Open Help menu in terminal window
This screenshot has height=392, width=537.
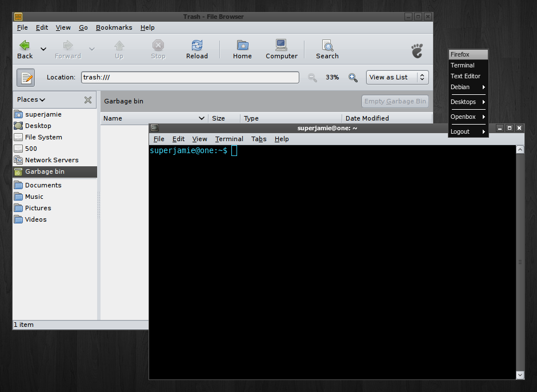tap(282, 139)
